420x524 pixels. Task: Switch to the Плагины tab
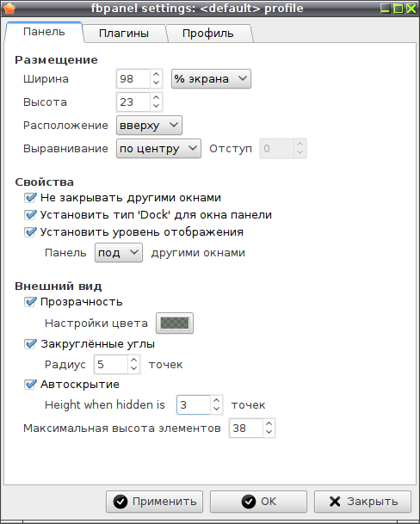(x=124, y=34)
